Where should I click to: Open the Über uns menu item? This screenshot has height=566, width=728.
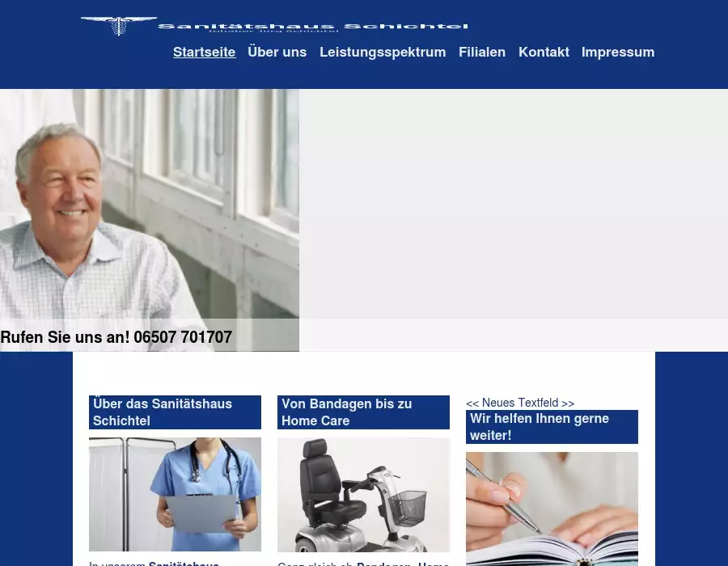point(277,53)
